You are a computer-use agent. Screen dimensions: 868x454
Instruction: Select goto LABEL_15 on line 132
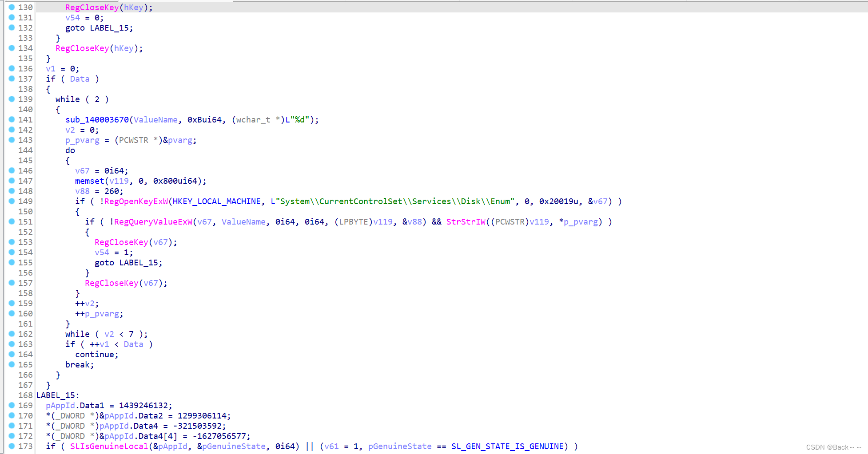click(x=99, y=28)
